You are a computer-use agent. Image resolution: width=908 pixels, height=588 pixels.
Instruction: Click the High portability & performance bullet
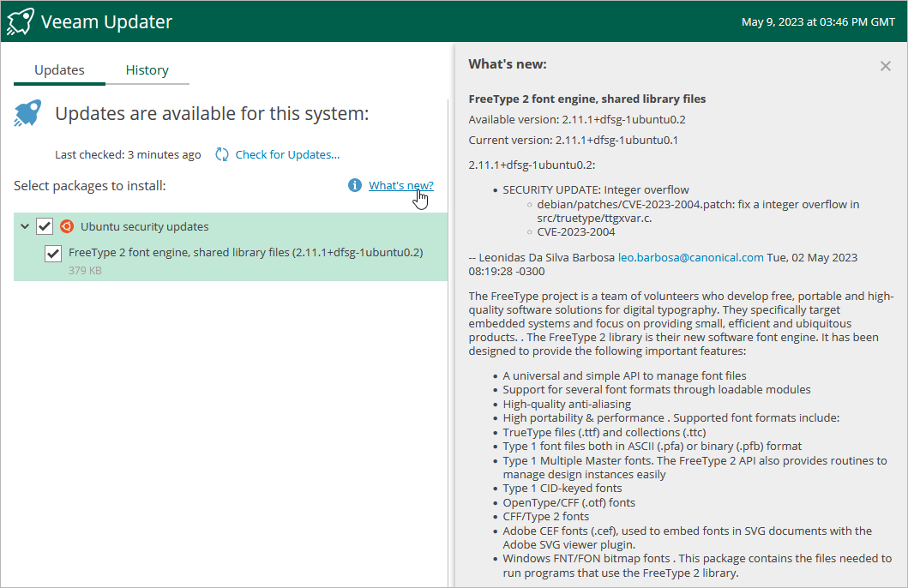(x=671, y=417)
